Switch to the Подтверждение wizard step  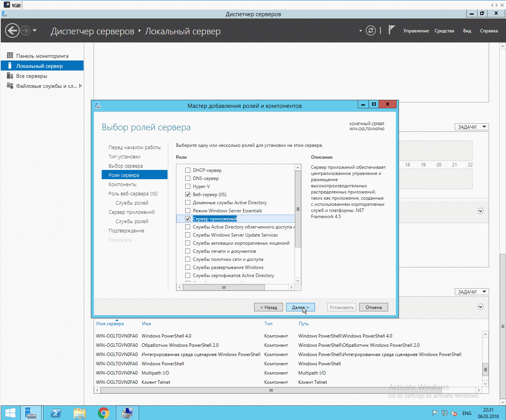(x=126, y=230)
